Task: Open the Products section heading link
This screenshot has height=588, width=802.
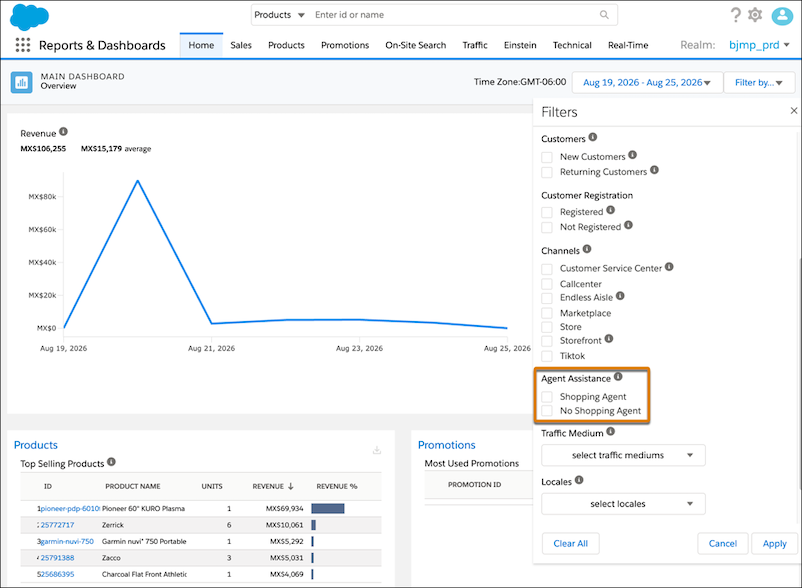Action: [x=36, y=445]
